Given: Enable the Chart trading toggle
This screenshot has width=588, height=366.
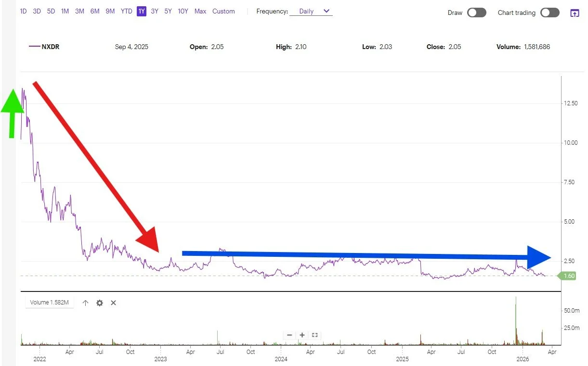Looking at the screenshot, I should click(549, 13).
